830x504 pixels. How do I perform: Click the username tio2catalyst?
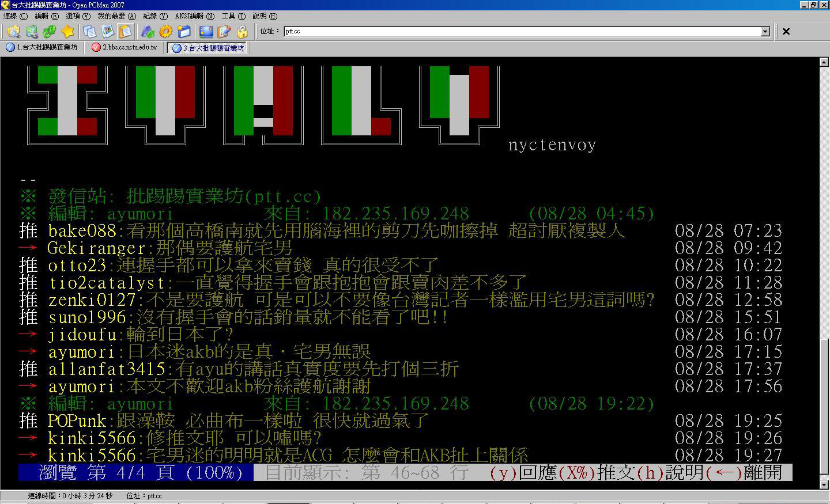pos(107,283)
